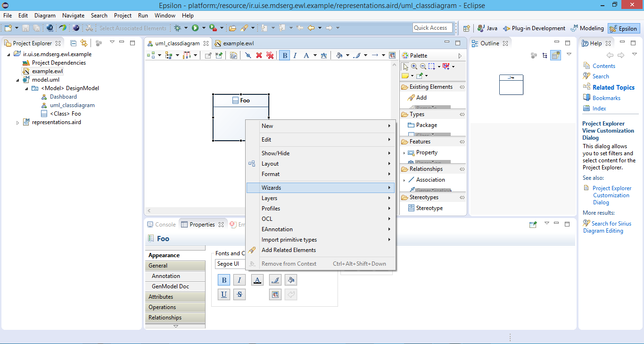This screenshot has height=344, width=644.
Task: Click the Quick Access search field
Action: click(432, 28)
